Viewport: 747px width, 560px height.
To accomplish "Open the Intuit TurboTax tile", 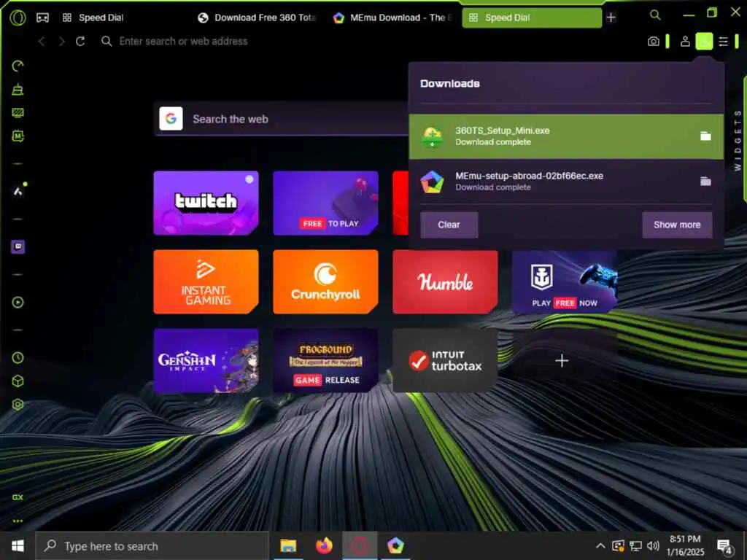I will [445, 360].
